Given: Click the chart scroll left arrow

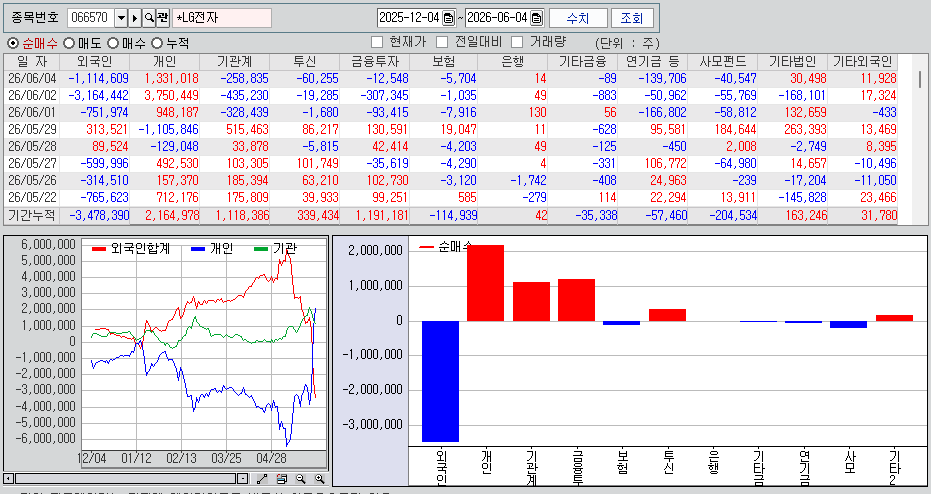Looking at the screenshot, I should click(9, 479).
